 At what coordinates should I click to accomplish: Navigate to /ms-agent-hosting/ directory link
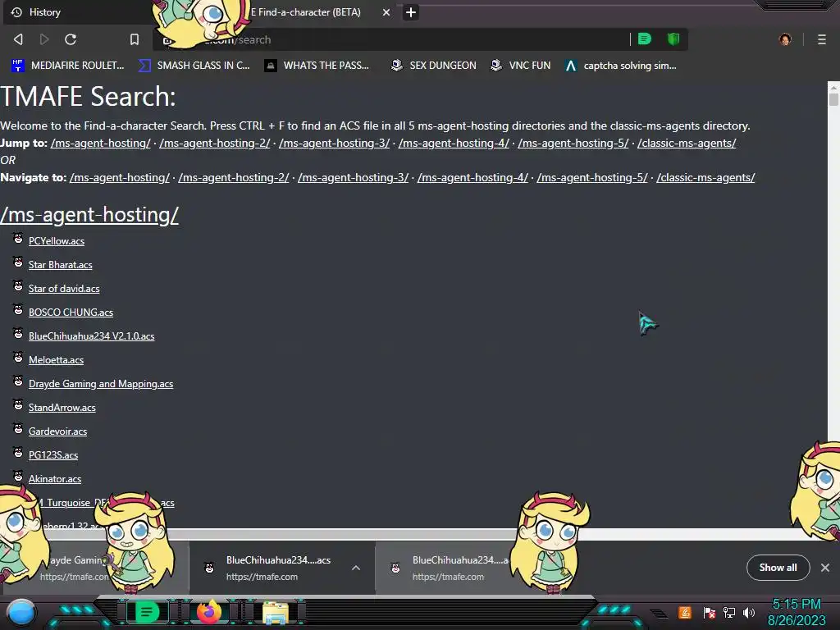120,177
